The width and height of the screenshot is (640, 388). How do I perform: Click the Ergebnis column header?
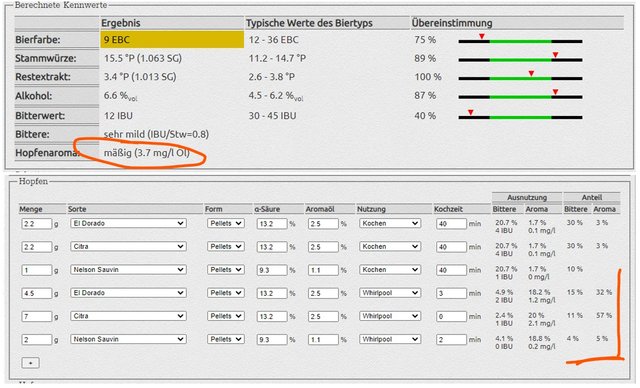coord(121,23)
